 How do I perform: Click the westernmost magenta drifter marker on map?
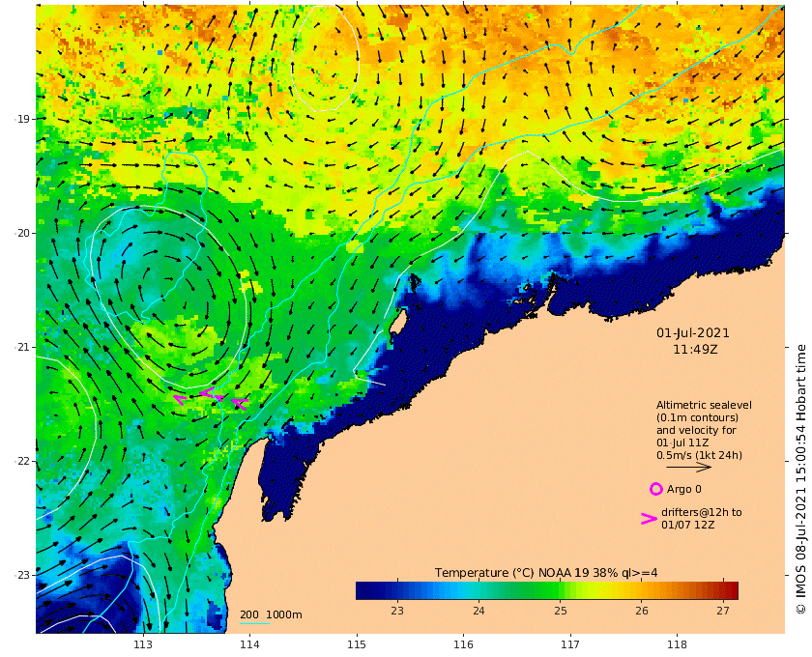tap(180, 399)
